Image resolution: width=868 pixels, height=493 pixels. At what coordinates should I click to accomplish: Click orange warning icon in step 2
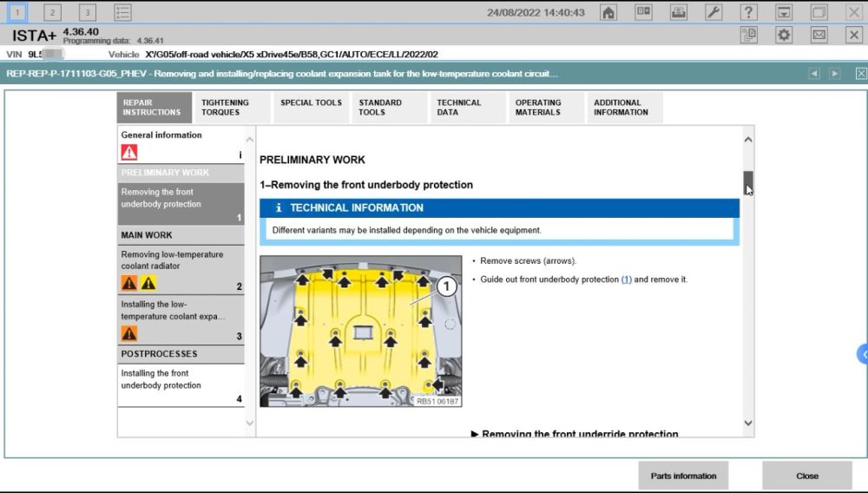[129, 283]
